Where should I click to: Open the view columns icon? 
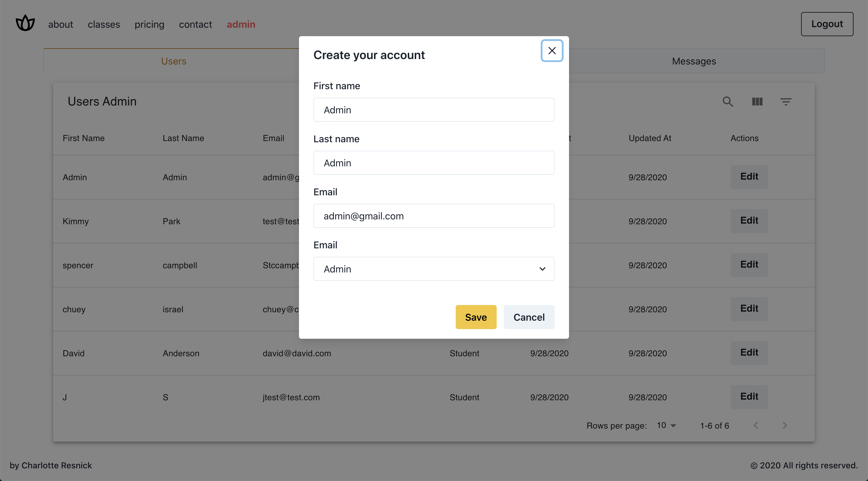point(757,101)
